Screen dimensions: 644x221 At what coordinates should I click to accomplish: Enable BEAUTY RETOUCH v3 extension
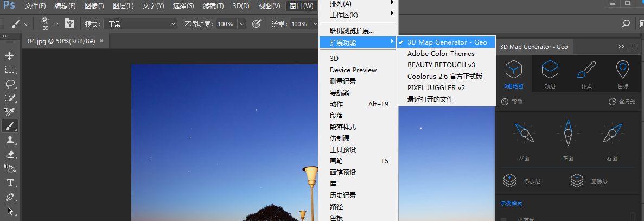(x=446, y=65)
